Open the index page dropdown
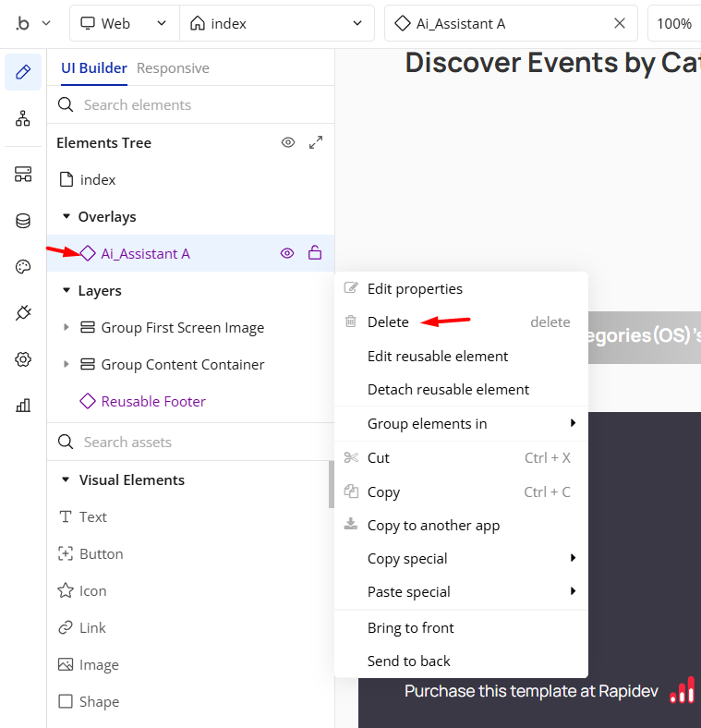Image resolution: width=701 pixels, height=728 pixels. pos(276,24)
